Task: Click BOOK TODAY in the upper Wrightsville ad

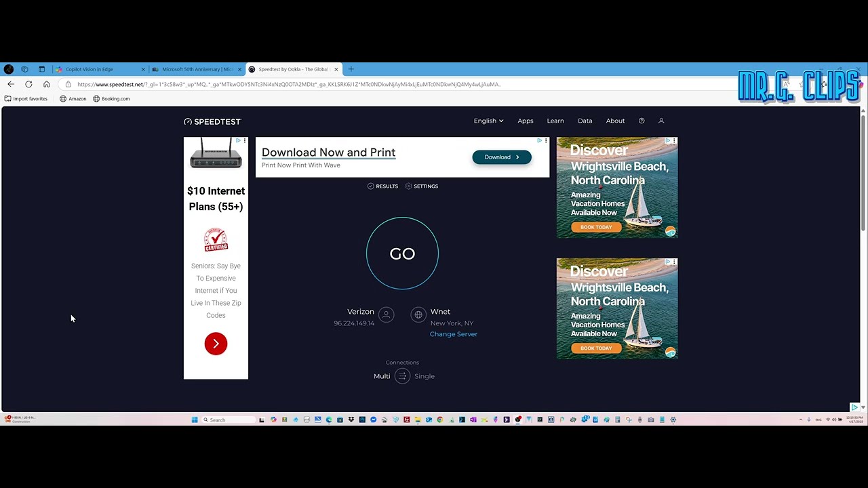Action: click(x=596, y=227)
